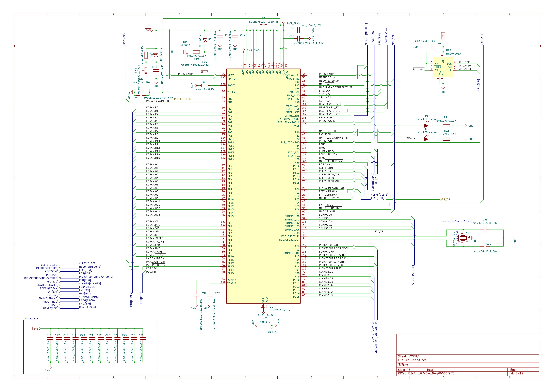Select resistor R21 symbol

coord(446,126)
